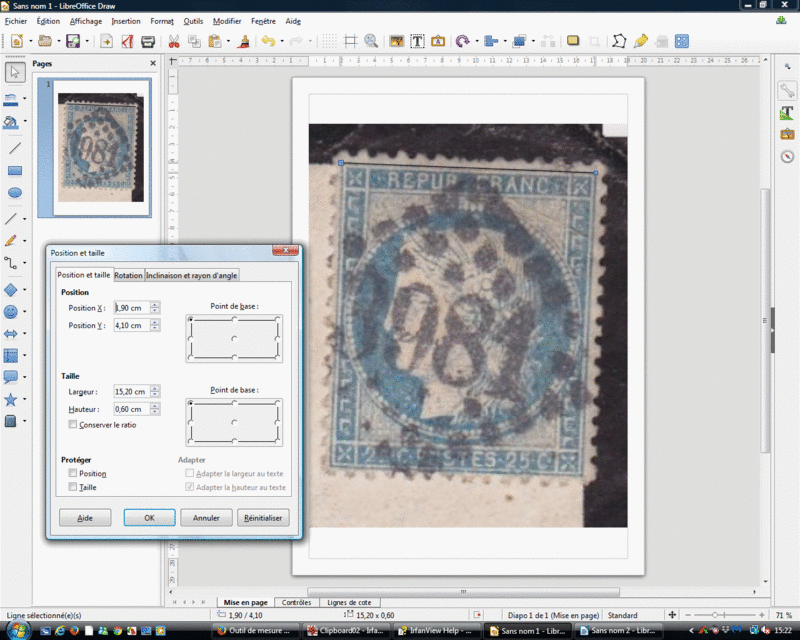This screenshot has width=800, height=640.
Task: Export directly as PDF
Action: 127,41
